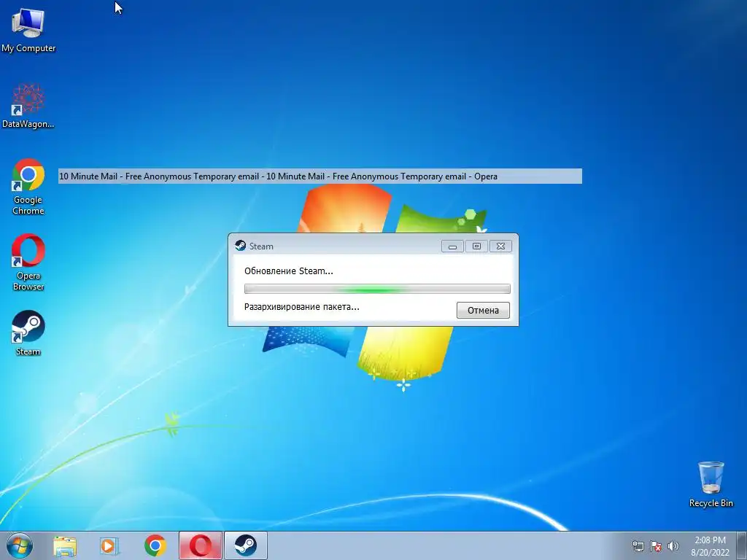Click the Steam dialog title text
The width and height of the screenshot is (747, 560).
pos(261,246)
